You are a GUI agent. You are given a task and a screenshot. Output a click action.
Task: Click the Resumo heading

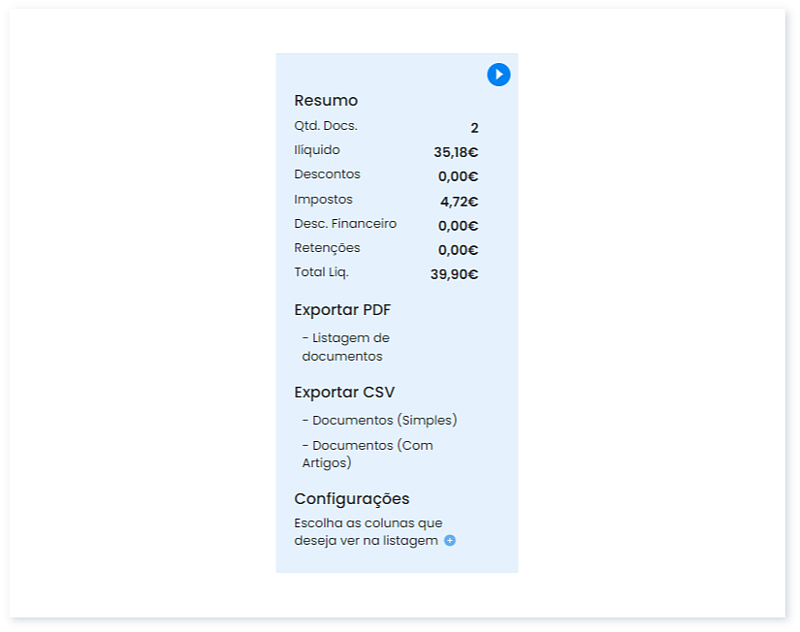click(326, 101)
